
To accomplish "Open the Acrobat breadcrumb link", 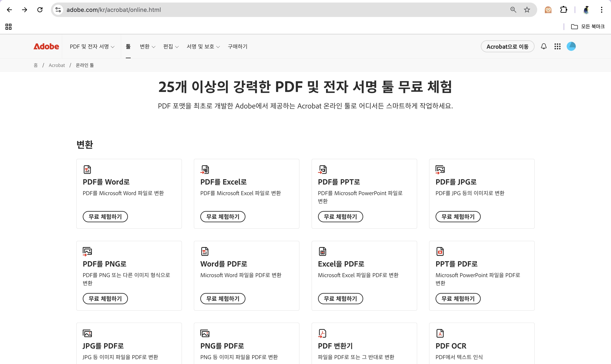I will [x=57, y=65].
